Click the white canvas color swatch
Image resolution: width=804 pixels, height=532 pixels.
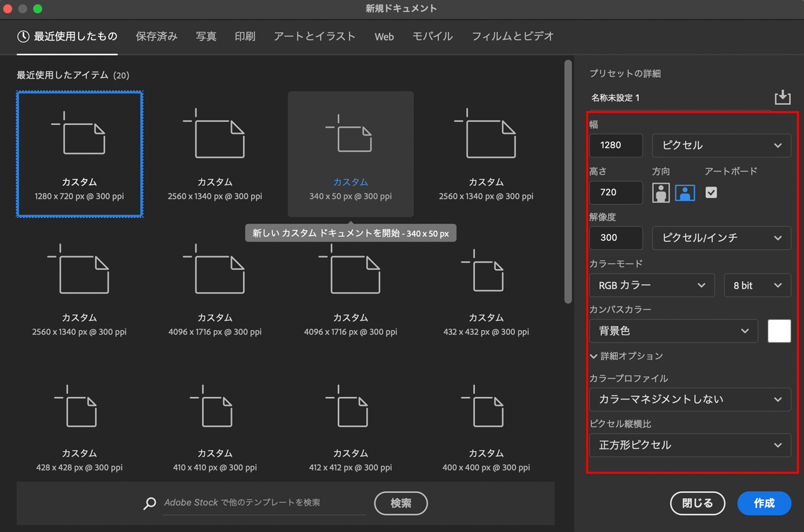779,331
